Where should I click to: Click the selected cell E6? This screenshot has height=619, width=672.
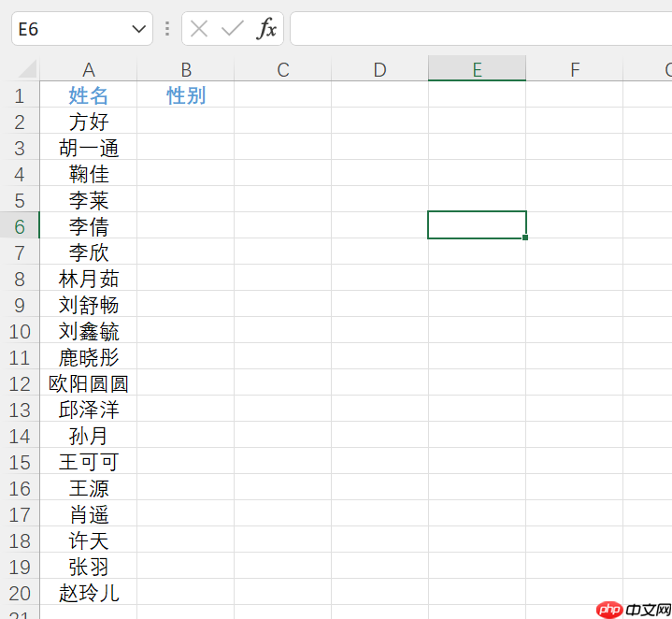pyautogui.click(x=477, y=224)
